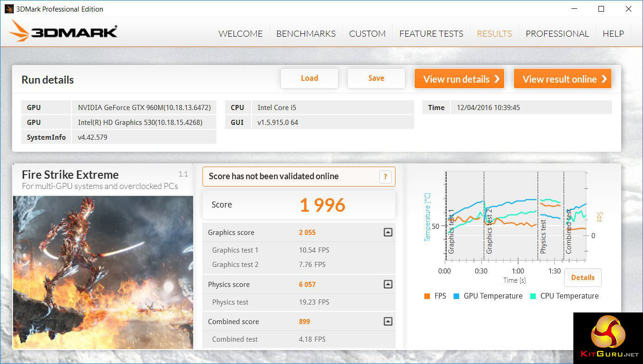This screenshot has height=364, width=643.
Task: Click Graphics test 2 result 7.76 FPS
Action: point(312,265)
